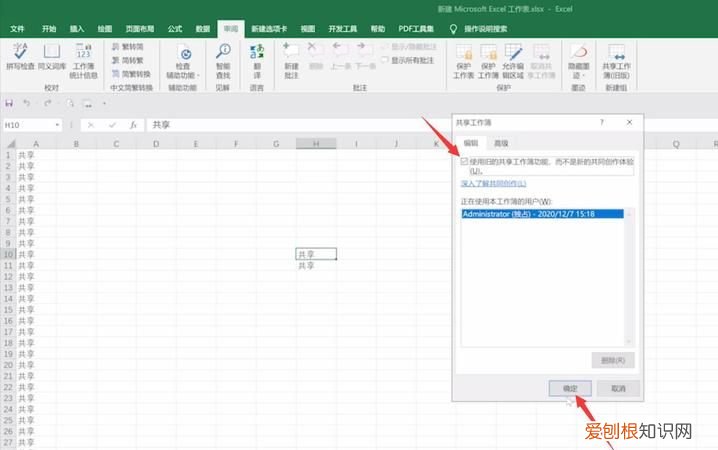718x450 pixels.
Task: Switch to the 视图 View tab
Action: (x=308, y=29)
